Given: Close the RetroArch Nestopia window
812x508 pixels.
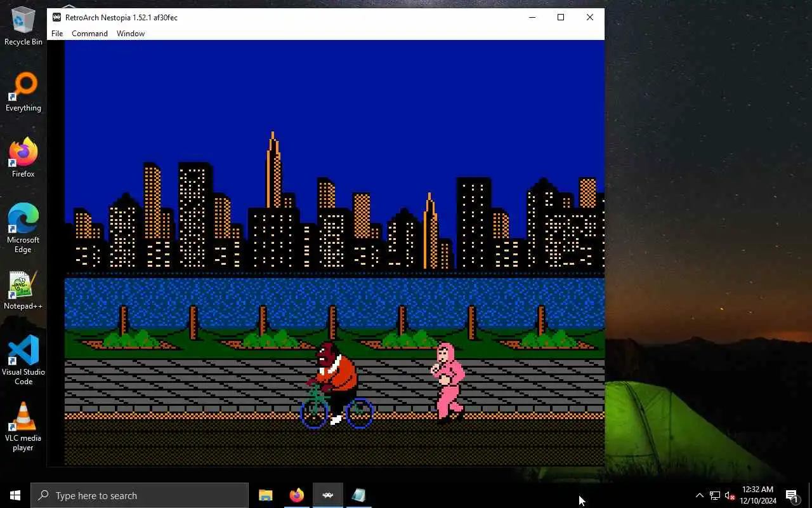Looking at the screenshot, I should (x=590, y=17).
